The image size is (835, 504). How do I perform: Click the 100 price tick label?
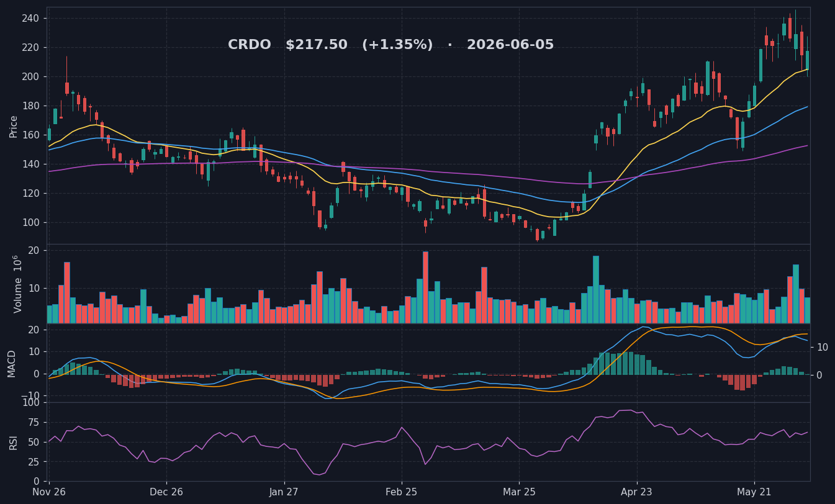30,223
